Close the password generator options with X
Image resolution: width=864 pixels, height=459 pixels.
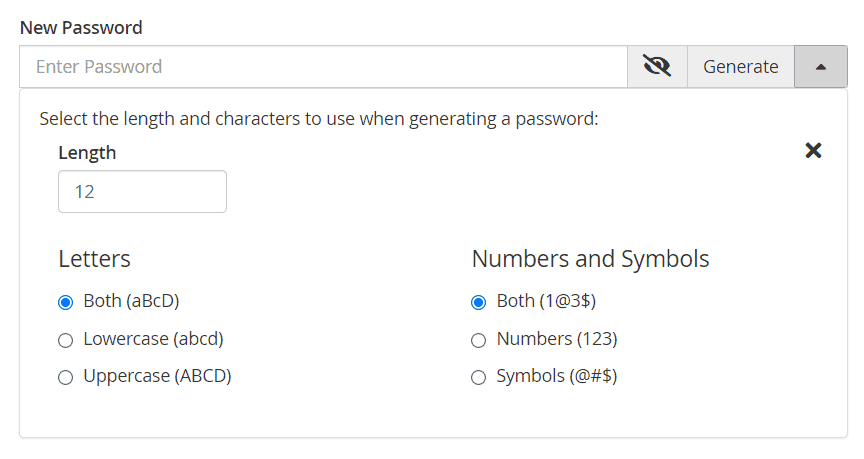coord(813,150)
